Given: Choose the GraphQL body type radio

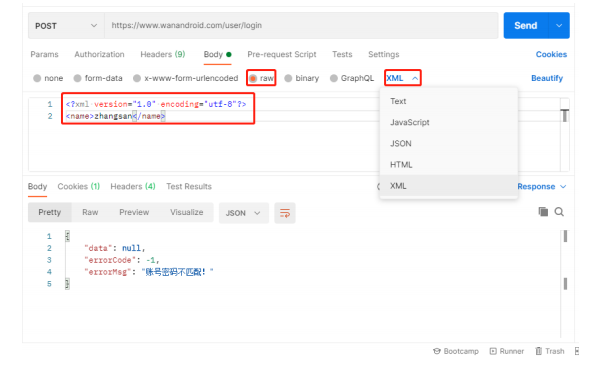Looking at the screenshot, I should [334, 78].
